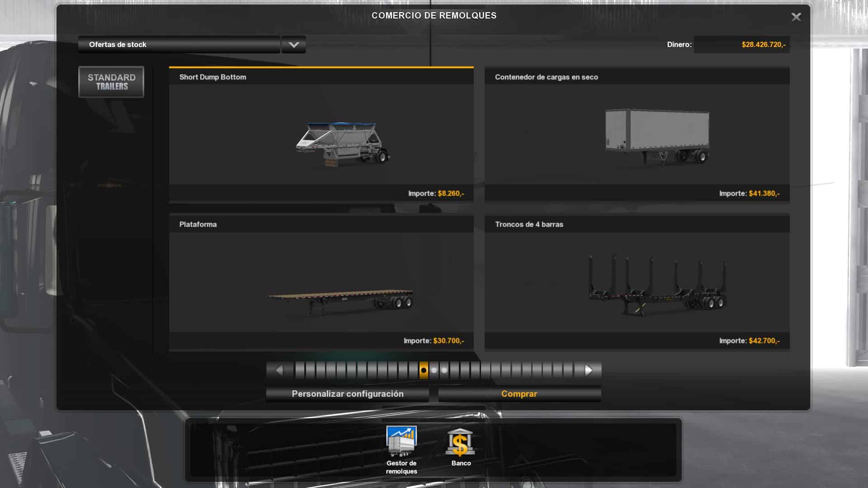Image resolution: width=868 pixels, height=488 pixels.
Task: Select the Troncos de 4 barras trailer
Action: tap(657, 285)
